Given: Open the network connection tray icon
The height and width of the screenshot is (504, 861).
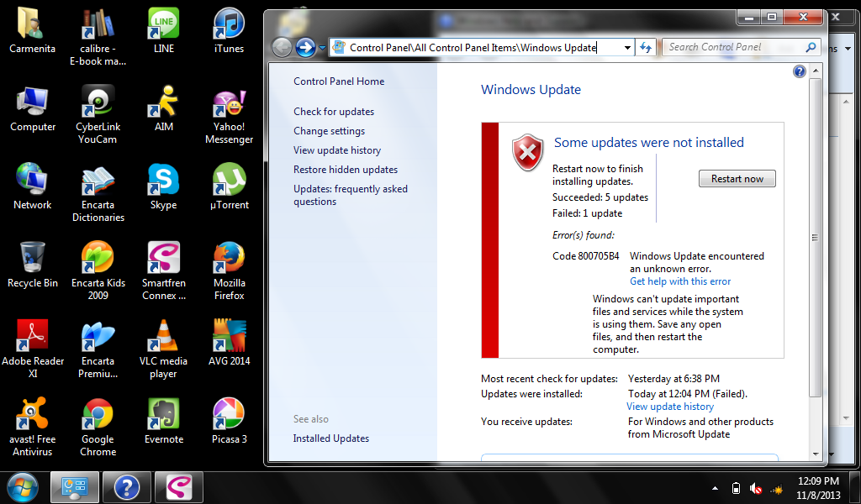Looking at the screenshot, I should [776, 489].
